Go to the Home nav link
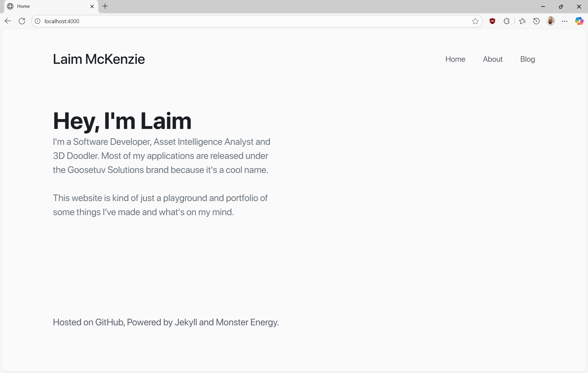588x373 pixels. [455, 59]
